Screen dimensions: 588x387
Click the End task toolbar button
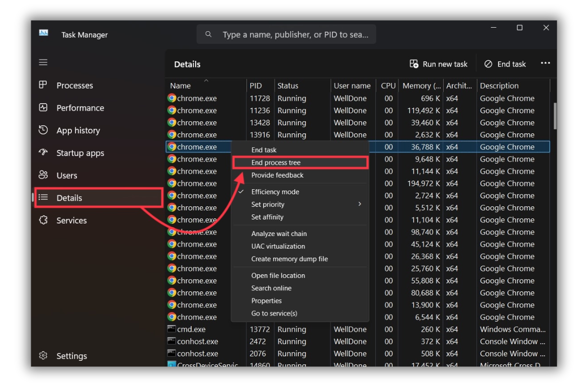tap(505, 64)
